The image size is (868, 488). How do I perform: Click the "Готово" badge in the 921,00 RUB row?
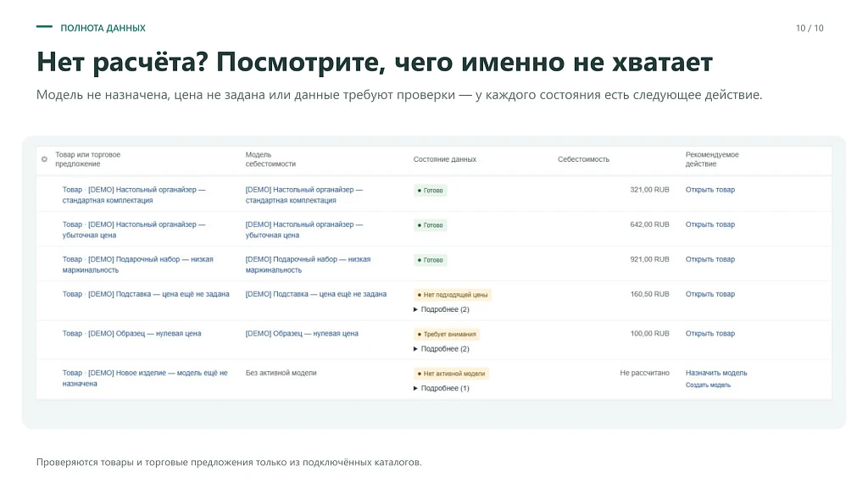[430, 260]
